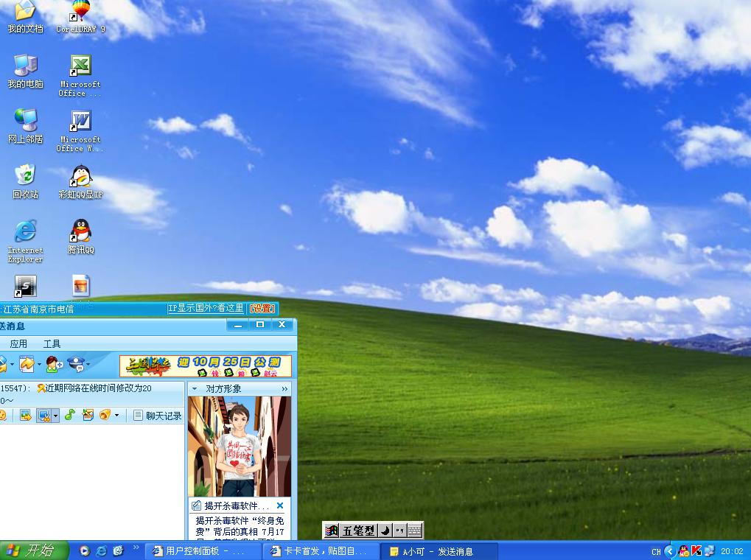Click the 设置 link in IP bar

tap(262, 309)
